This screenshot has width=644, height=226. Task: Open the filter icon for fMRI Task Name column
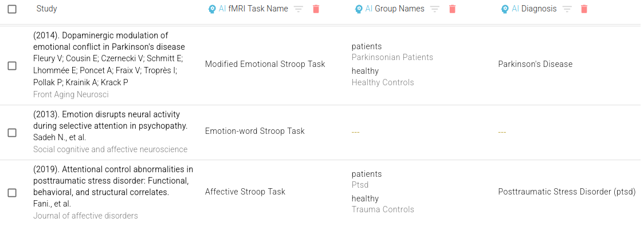(299, 9)
